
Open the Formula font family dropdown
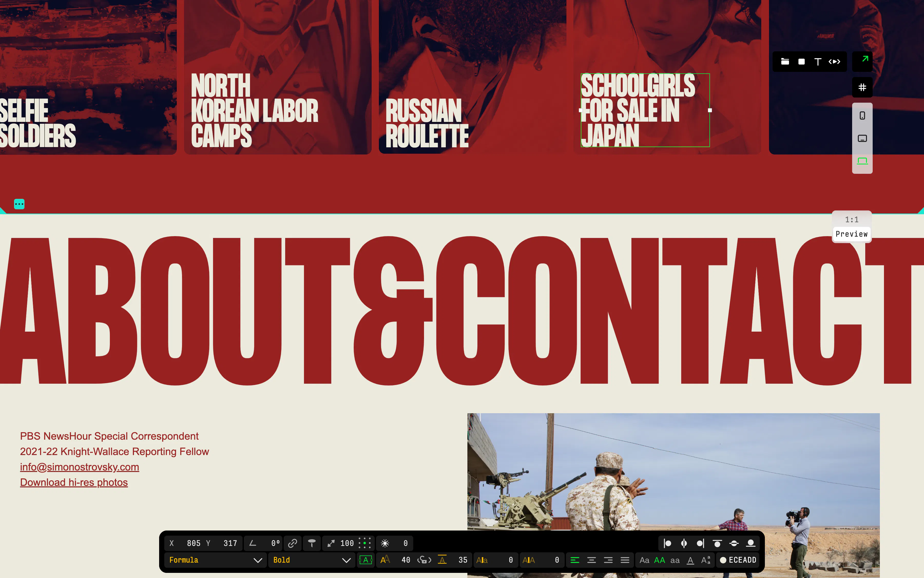coord(216,560)
